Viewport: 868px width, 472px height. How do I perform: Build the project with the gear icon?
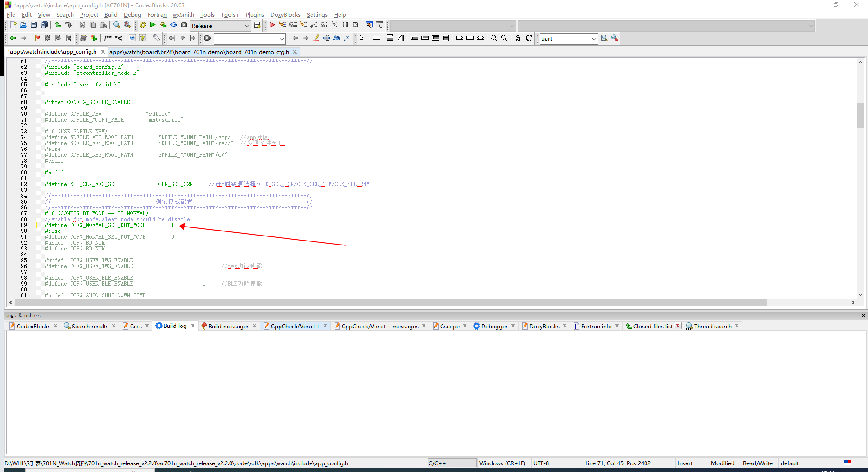142,25
